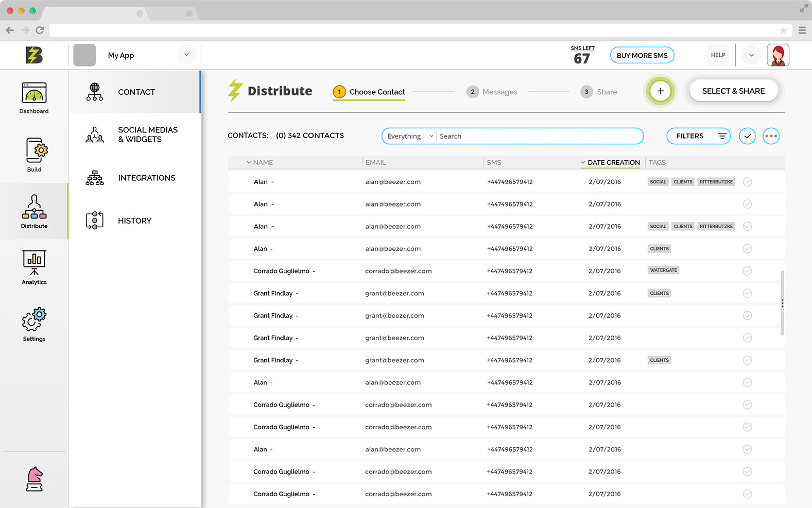Tick the checkbox on first Alan row
This screenshot has height=508, width=812.
[747, 182]
